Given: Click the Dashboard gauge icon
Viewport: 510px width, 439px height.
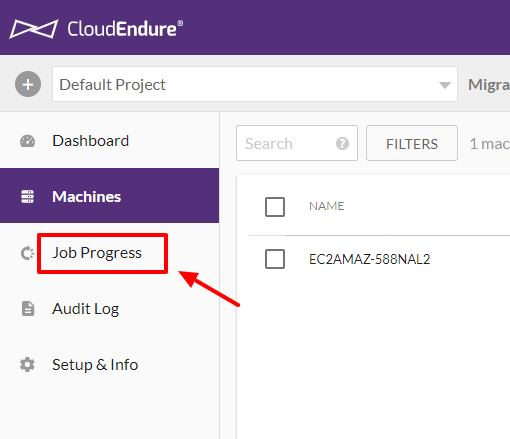Looking at the screenshot, I should point(27,141).
